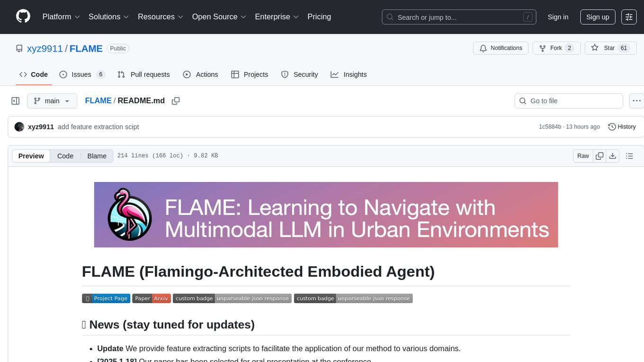Open the Platform menu
This screenshot has width=644, height=362.
click(x=61, y=17)
